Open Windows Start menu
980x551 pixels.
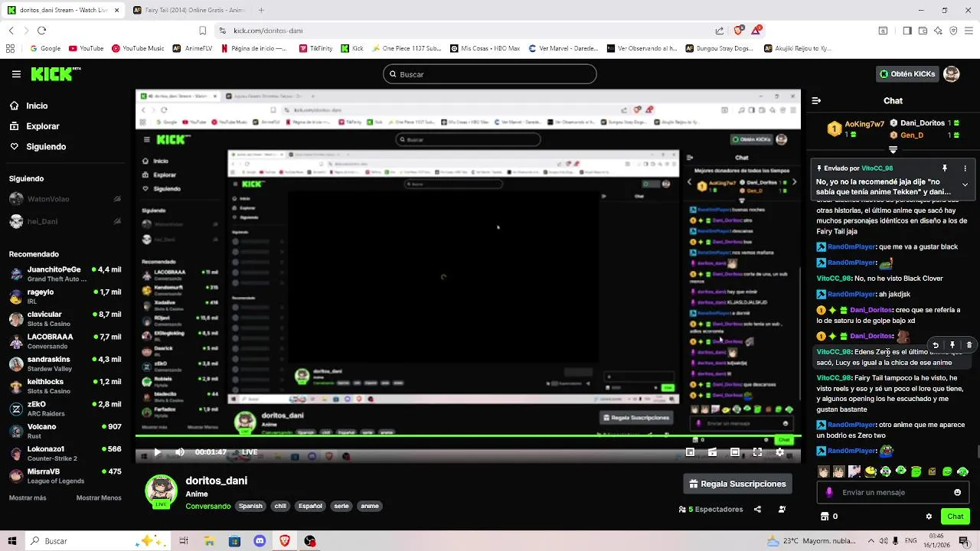11,541
